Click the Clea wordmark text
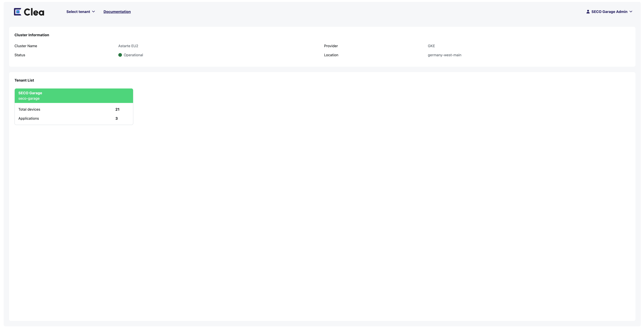 (x=34, y=12)
